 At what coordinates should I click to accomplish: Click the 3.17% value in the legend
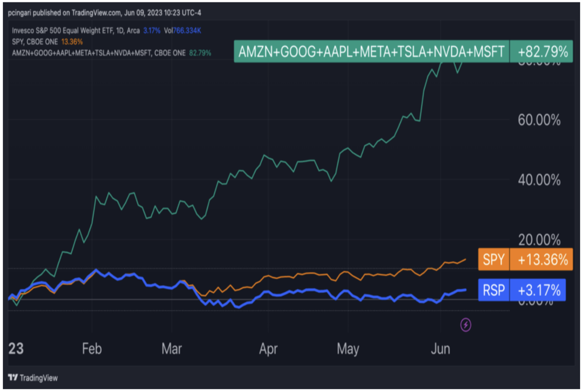tap(152, 31)
